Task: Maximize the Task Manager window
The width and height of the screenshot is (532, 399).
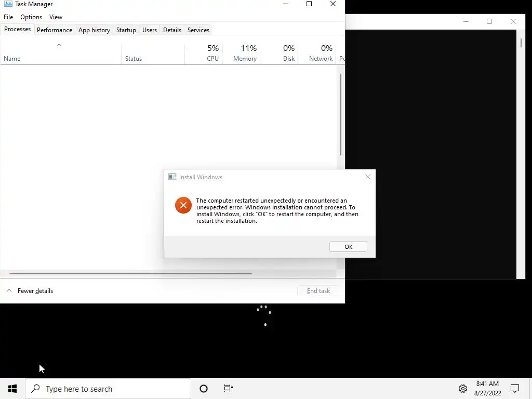Action: coord(309,4)
